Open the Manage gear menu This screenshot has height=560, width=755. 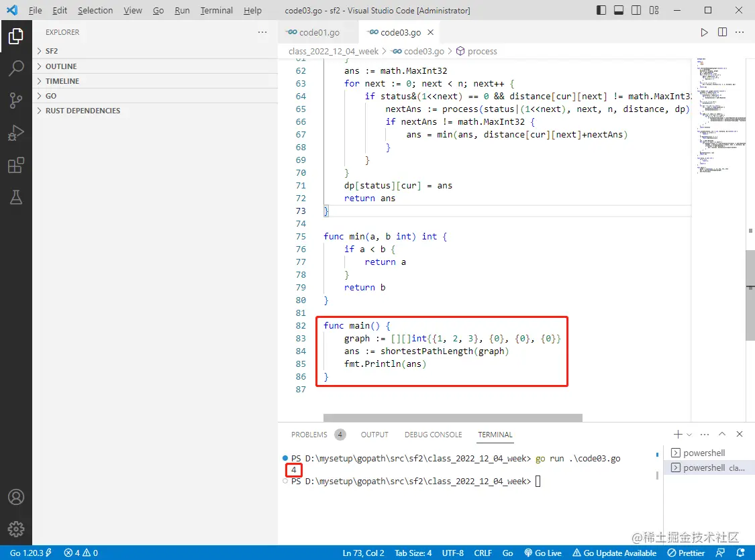point(16,528)
